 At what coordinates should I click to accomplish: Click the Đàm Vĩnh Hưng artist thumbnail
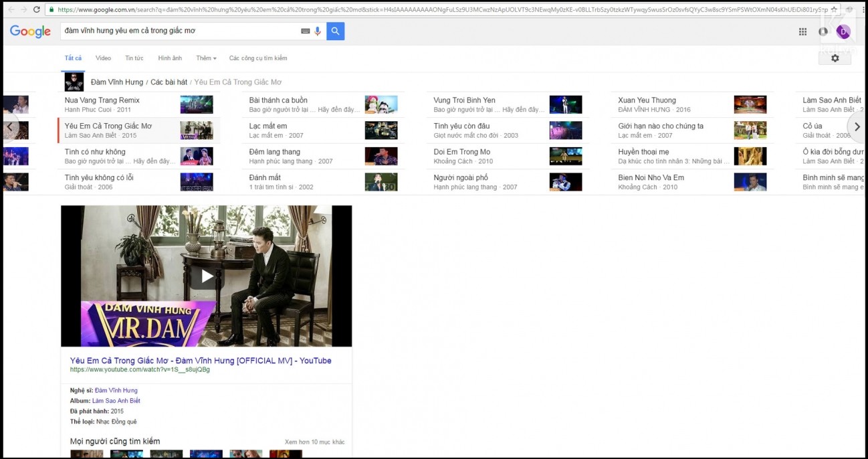(74, 82)
